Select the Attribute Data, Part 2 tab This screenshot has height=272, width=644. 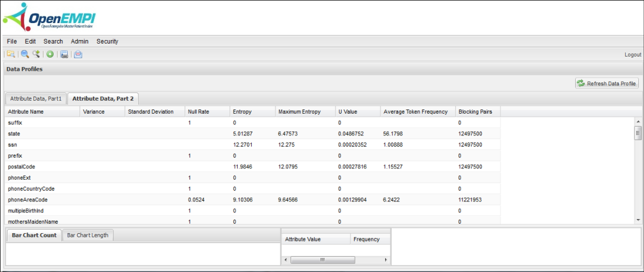104,98
